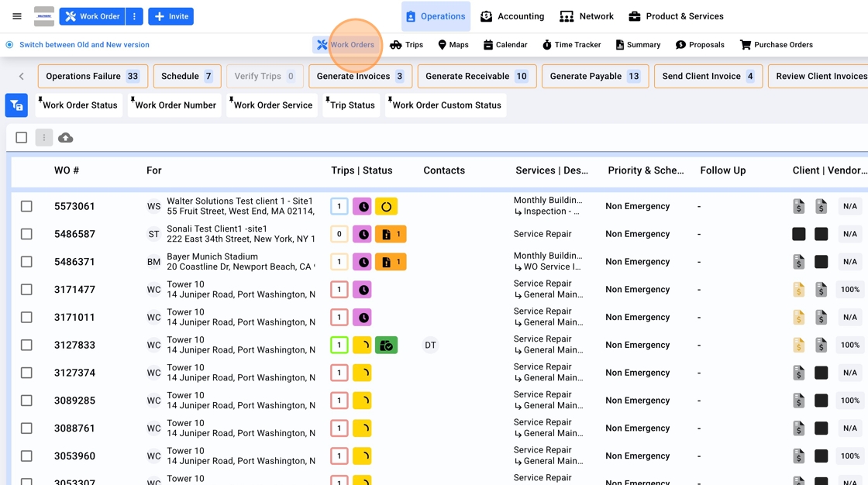Open Trips view with car icon
The height and width of the screenshot is (485, 868).
click(406, 45)
